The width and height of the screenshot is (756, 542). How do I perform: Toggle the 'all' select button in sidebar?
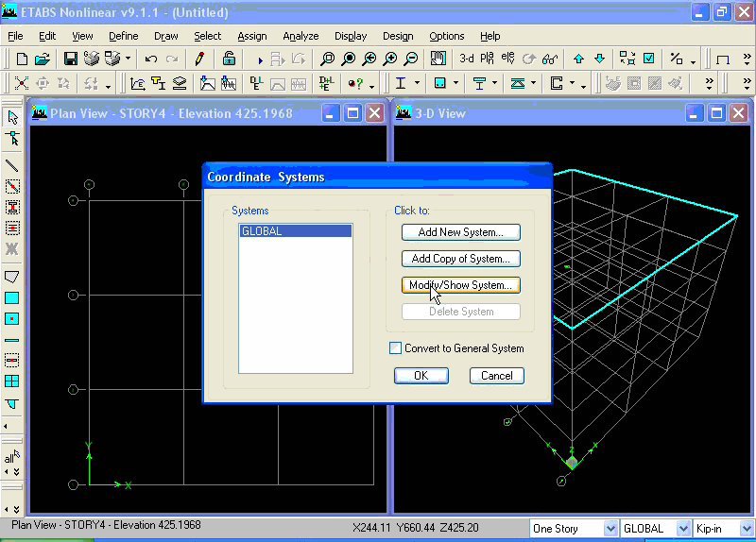[x=11, y=456]
